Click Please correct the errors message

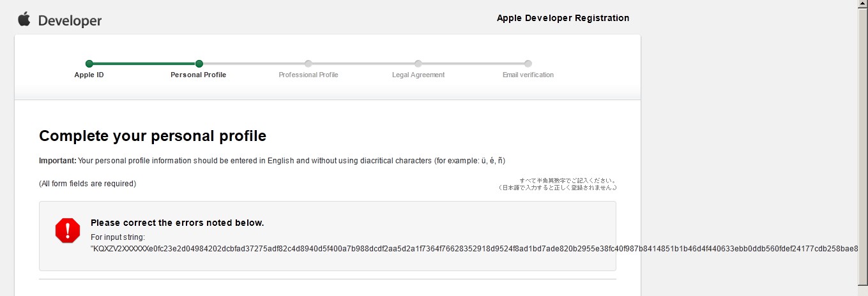[178, 223]
